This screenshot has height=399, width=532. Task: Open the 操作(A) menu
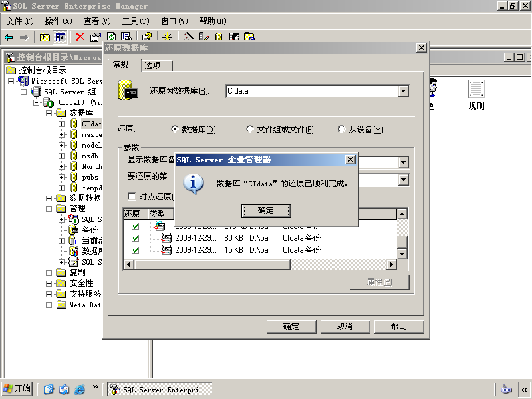click(59, 21)
